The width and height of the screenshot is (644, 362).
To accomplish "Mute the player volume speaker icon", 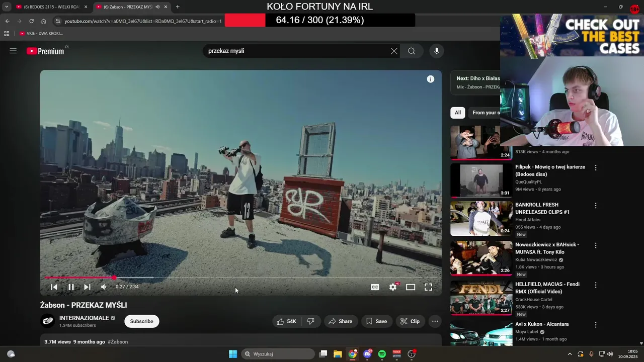I will coord(104,287).
